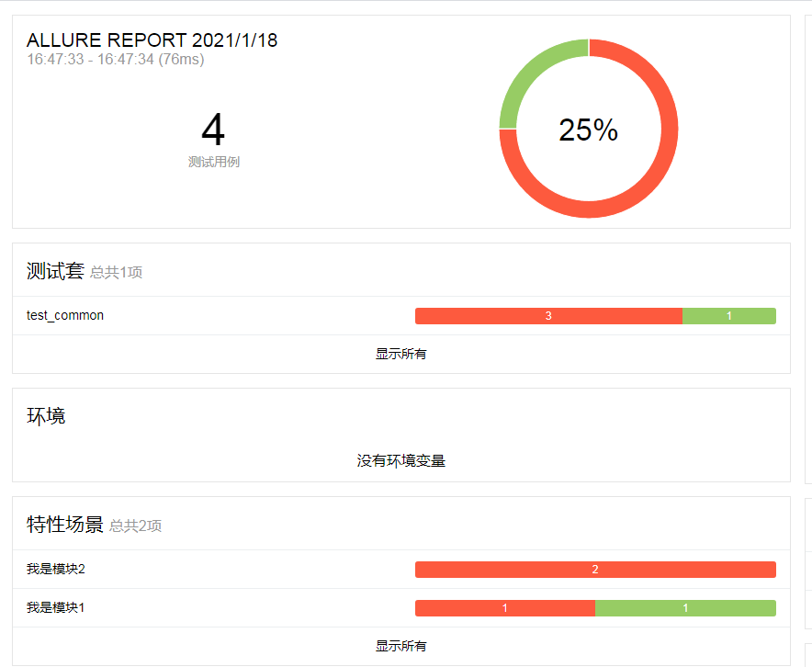The width and height of the screenshot is (812, 667).
Task: Click the green passed segment in test_common bar
Action: click(729, 316)
